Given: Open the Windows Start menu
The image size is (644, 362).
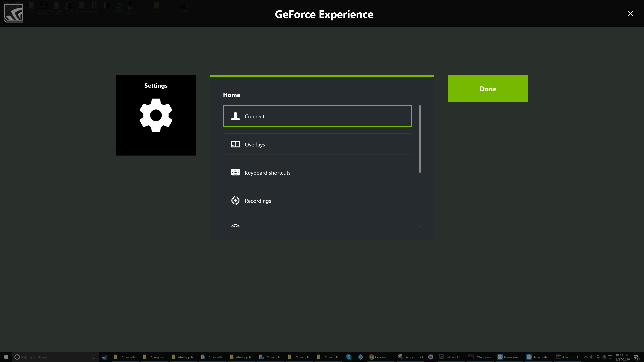Looking at the screenshot, I should coord(6,357).
